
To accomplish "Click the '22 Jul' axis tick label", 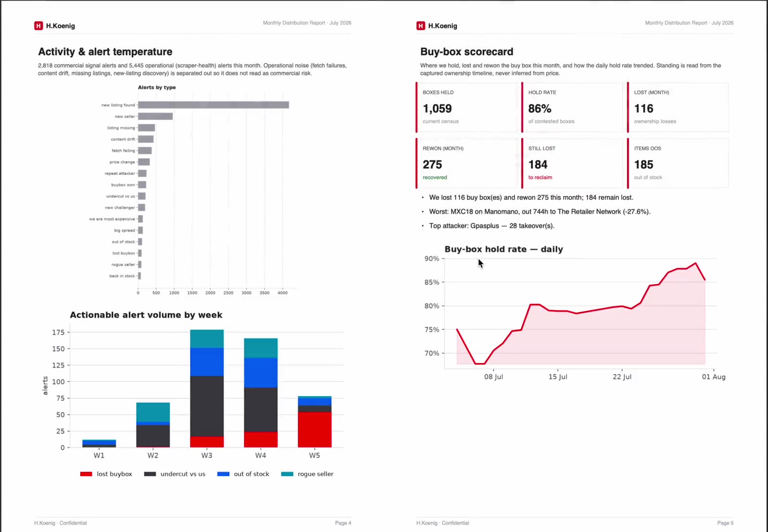I will [622, 377].
